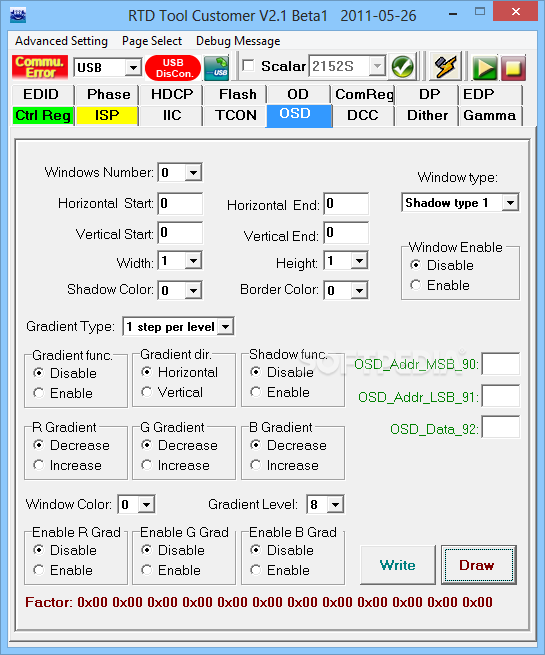Image resolution: width=545 pixels, height=655 pixels.
Task: Click the Write button
Action: [x=398, y=565]
